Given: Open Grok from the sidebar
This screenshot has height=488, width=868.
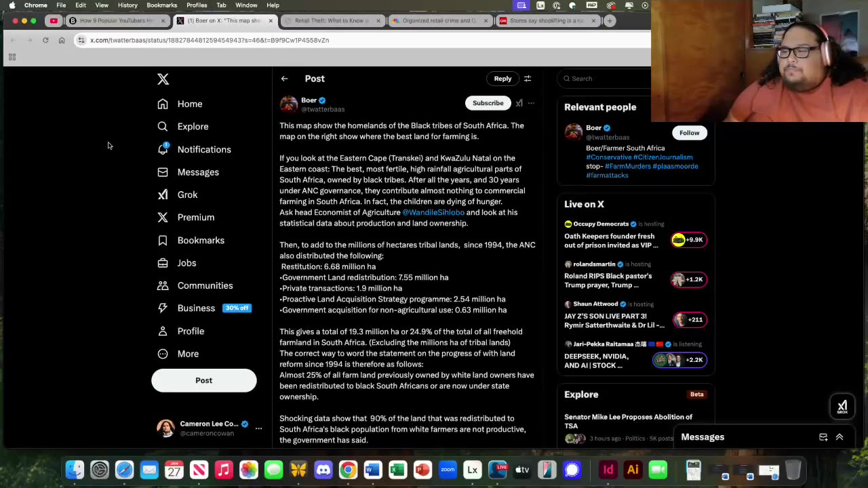Looking at the screenshot, I should tap(178, 195).
